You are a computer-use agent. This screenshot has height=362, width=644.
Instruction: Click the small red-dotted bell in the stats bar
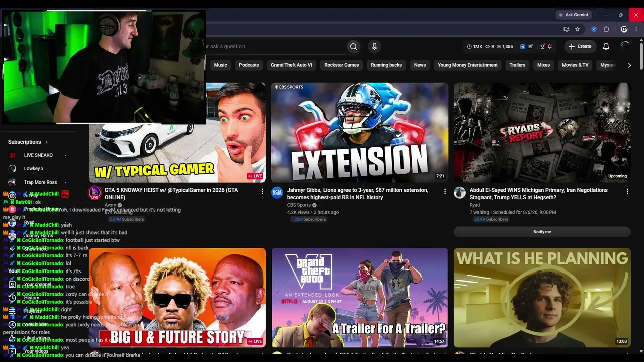pyautogui.click(x=550, y=47)
